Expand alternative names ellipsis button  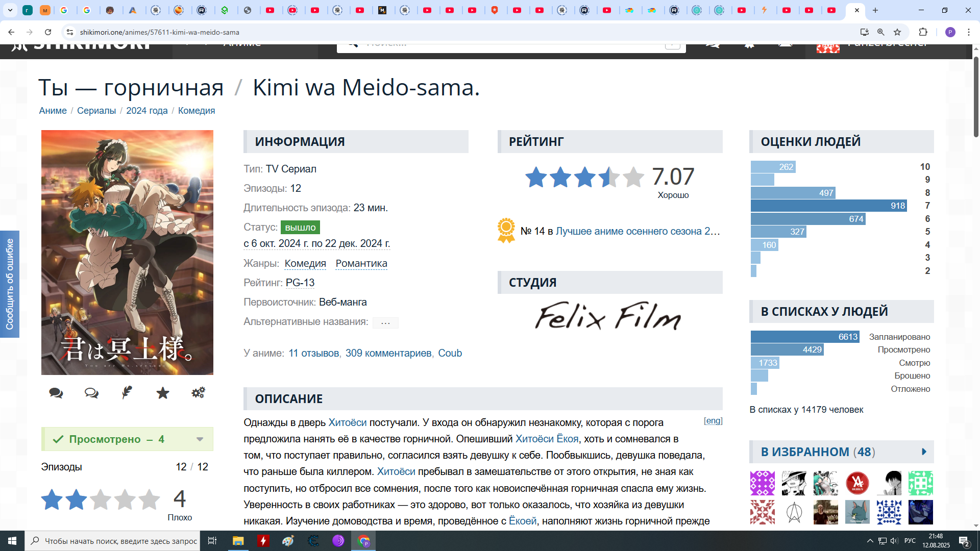(x=385, y=322)
